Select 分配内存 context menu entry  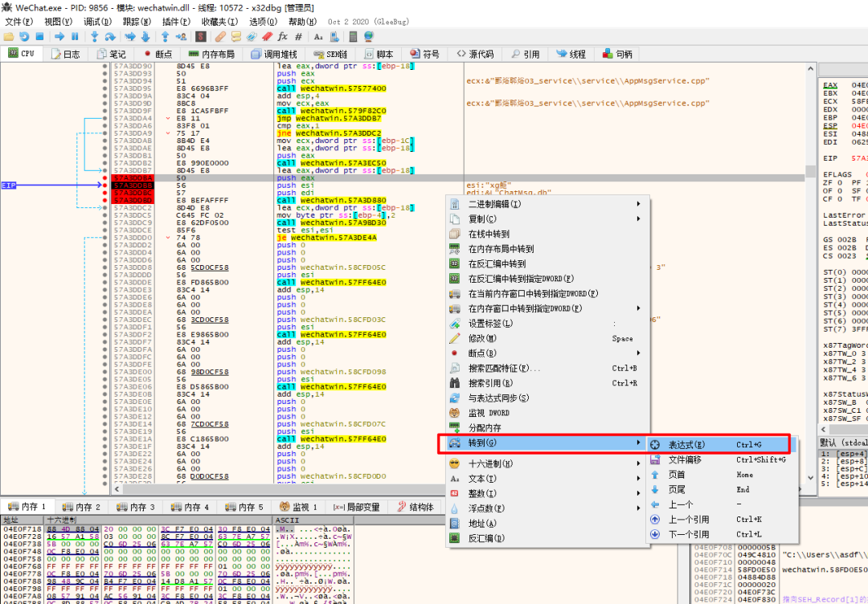(x=547, y=427)
